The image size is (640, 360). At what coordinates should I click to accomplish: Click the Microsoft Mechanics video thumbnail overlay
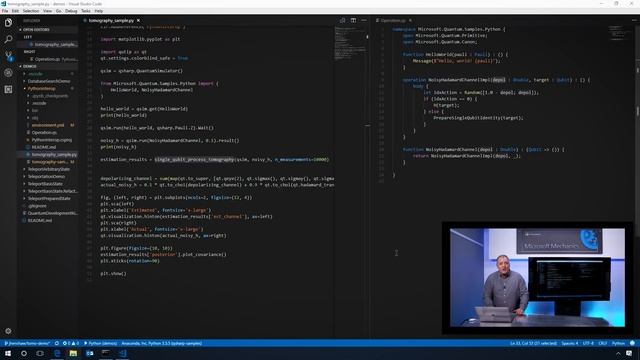537,278
